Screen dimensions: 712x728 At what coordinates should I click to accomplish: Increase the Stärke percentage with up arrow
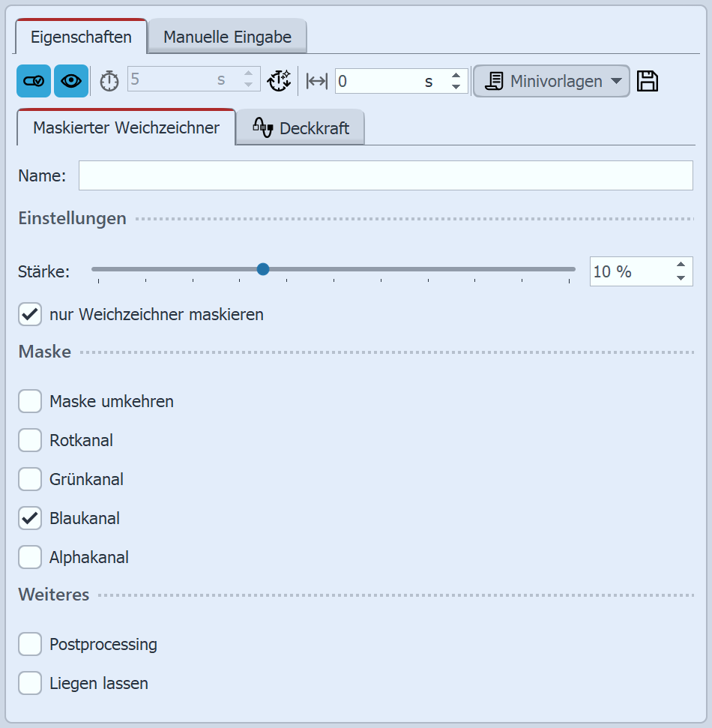click(681, 264)
